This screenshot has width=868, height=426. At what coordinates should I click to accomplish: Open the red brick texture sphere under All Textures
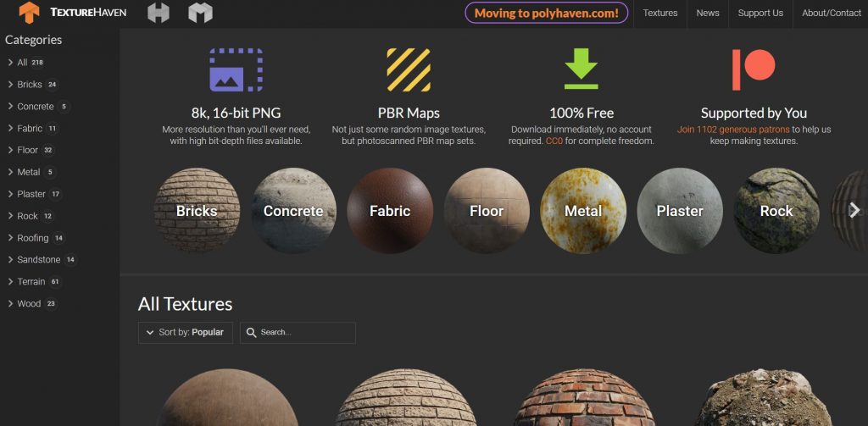point(585,398)
